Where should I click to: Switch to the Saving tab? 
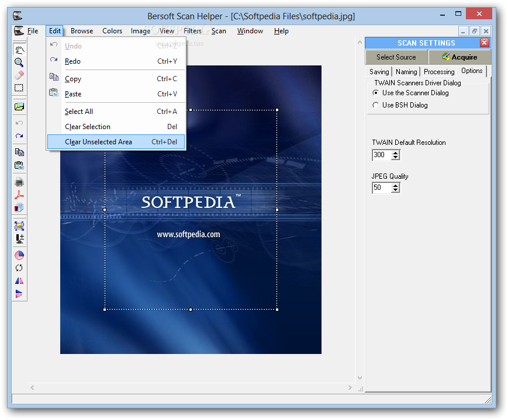379,72
